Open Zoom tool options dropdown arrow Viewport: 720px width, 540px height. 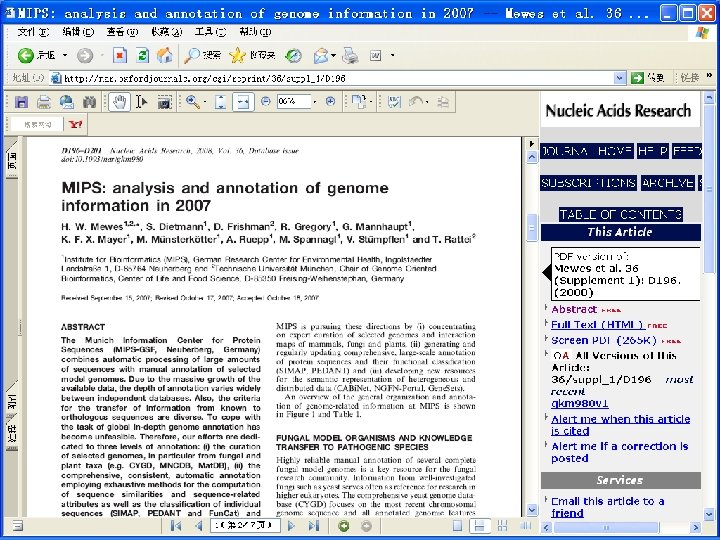[x=205, y=102]
